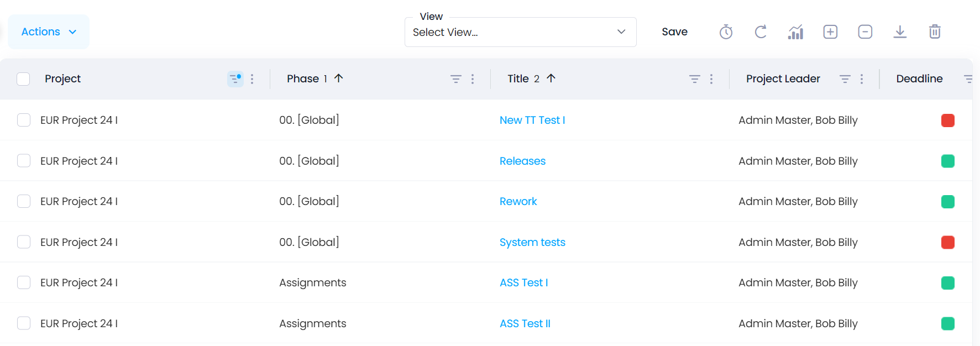Open the New TT Test I link
The height and width of the screenshot is (346, 980).
(532, 120)
